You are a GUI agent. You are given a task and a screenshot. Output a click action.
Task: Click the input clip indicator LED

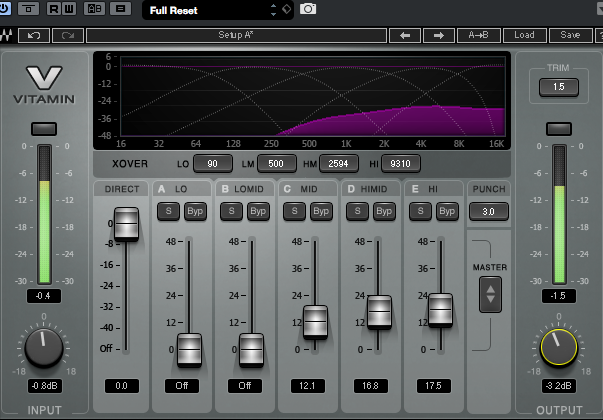click(x=44, y=129)
